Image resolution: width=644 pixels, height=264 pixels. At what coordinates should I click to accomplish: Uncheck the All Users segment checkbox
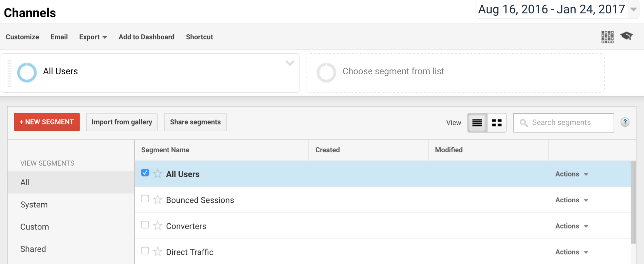click(x=145, y=173)
